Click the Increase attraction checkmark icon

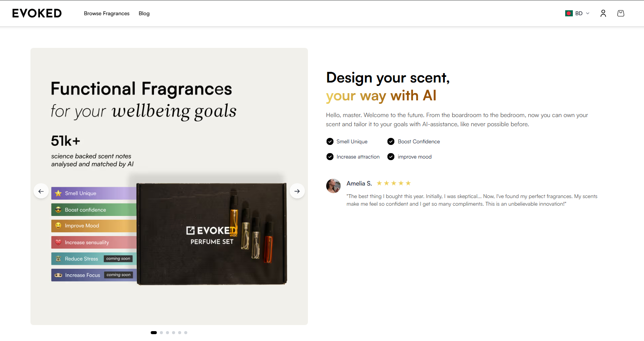(330, 157)
